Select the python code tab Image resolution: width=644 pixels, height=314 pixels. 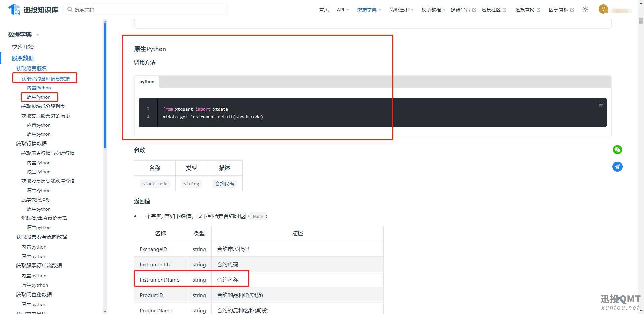(x=147, y=82)
